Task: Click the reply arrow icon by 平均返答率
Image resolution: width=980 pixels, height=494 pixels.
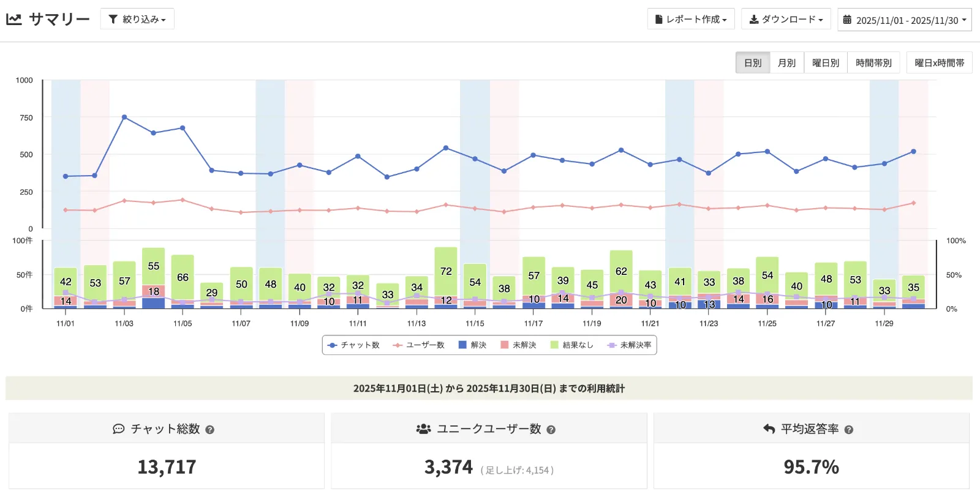Action: 769,429
